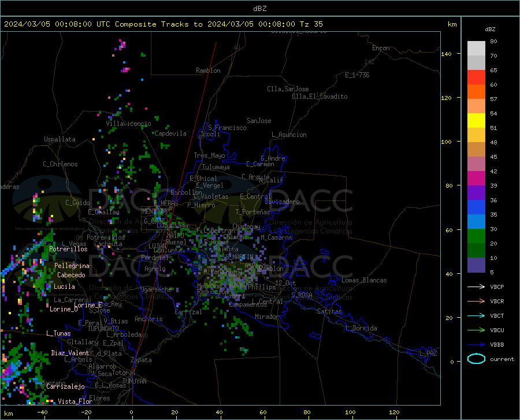
Task: Click the cyan VBCT arrow icon
Action: (x=476, y=315)
